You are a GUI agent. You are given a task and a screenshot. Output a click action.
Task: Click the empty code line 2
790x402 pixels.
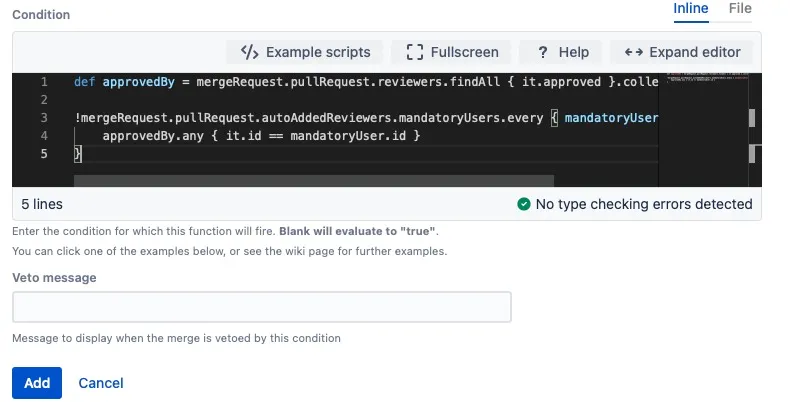[366, 100]
